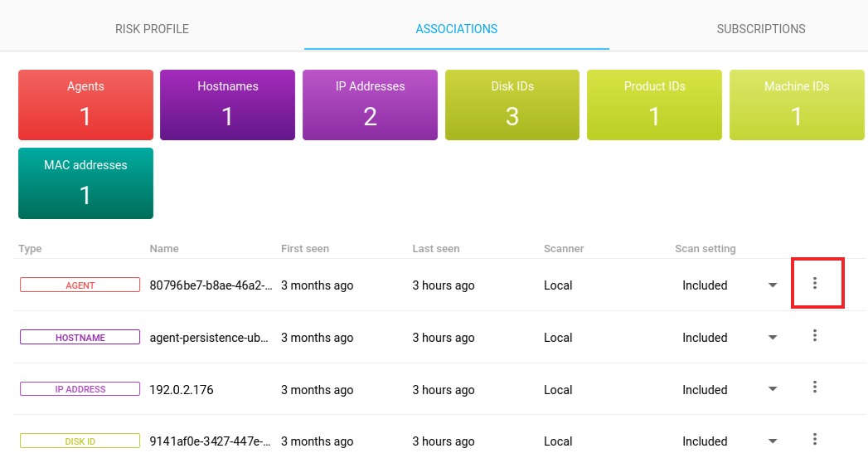This screenshot has height=463, width=868.
Task: Expand the scan setting dropdown for the HOSTNAME row
Action: [x=773, y=338]
